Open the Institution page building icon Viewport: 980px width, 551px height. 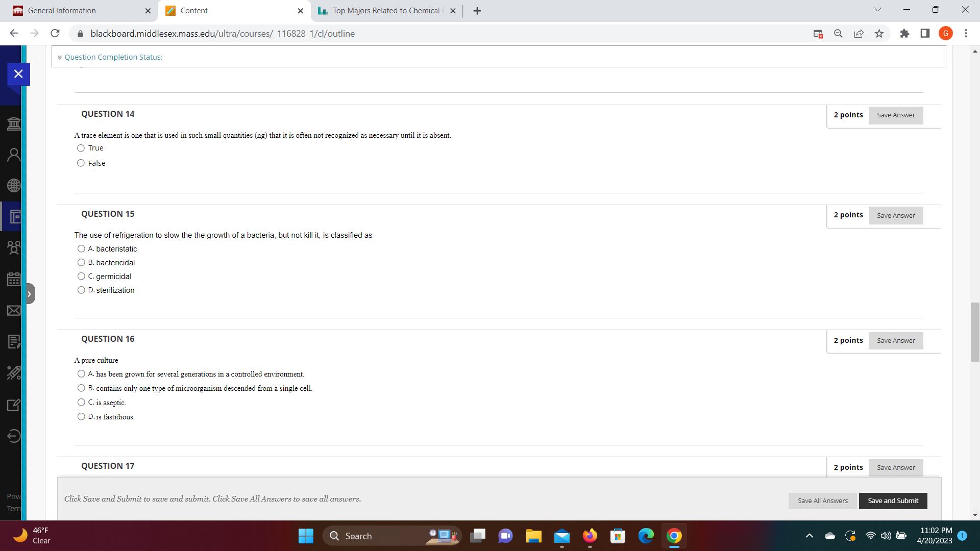tap(14, 123)
